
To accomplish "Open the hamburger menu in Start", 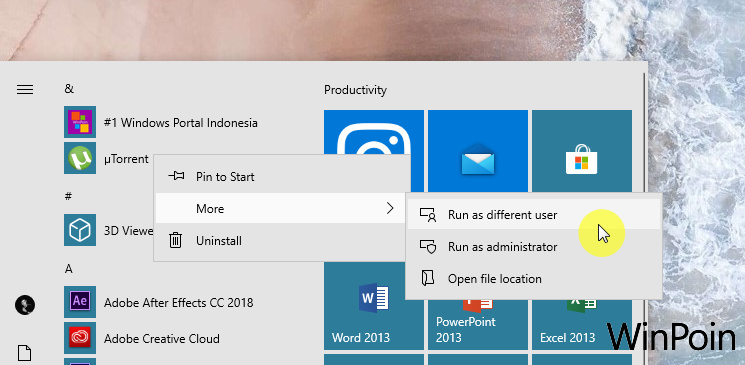I will click(25, 89).
